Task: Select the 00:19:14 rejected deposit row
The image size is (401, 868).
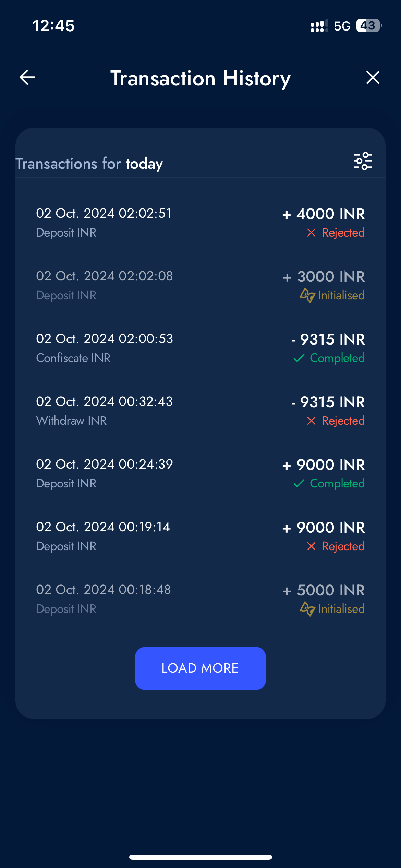Action: click(200, 536)
